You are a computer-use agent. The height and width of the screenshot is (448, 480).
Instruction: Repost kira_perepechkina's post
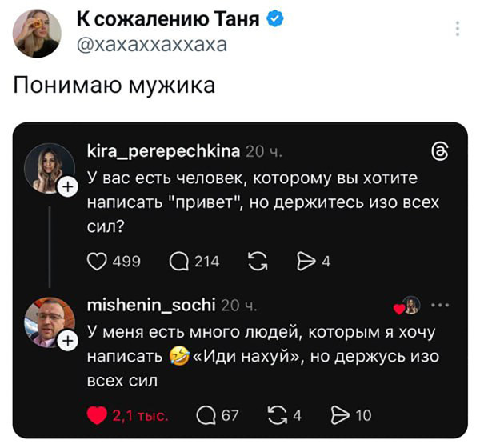coord(258,260)
